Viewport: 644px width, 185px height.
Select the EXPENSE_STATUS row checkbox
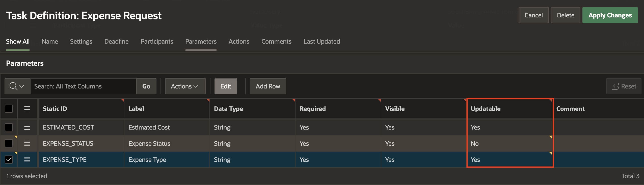(9, 143)
